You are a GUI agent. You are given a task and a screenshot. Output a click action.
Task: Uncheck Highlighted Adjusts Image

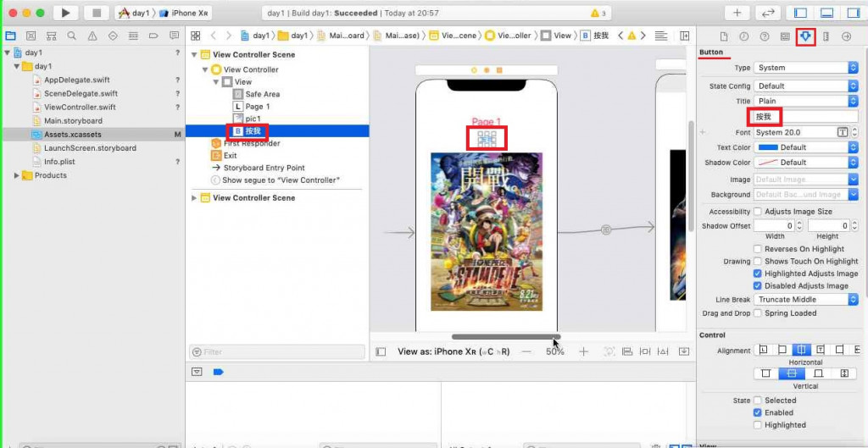pyautogui.click(x=757, y=274)
